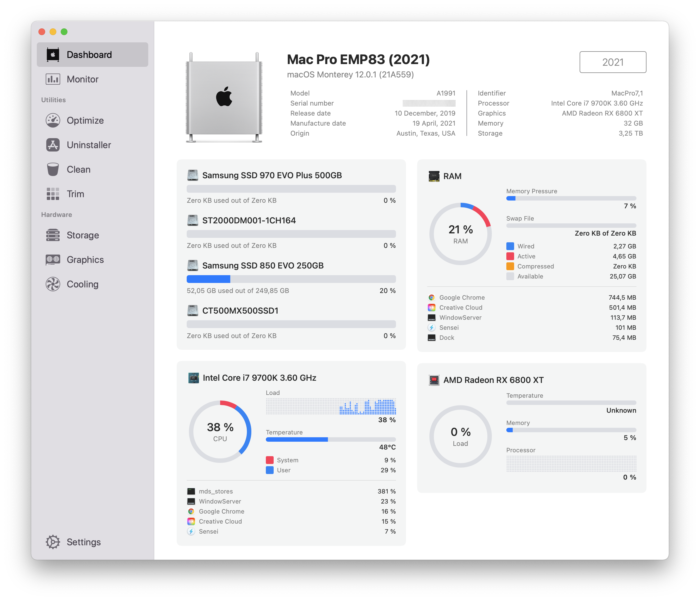Viewport: 700px width, 601px height.
Task: Click the Samsung SSD 850 EVO usage bar
Action: click(x=291, y=279)
